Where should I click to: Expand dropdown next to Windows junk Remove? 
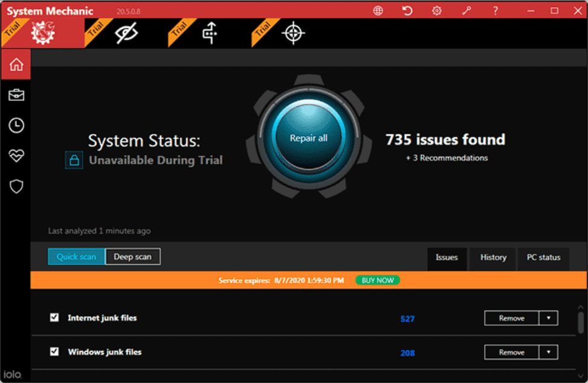tap(549, 352)
